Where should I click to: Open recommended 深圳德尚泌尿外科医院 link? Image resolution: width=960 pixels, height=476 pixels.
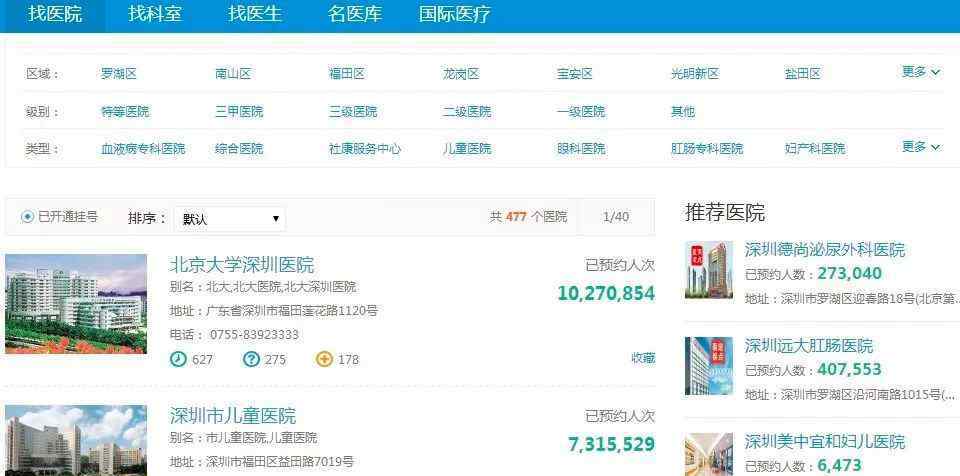click(x=825, y=250)
